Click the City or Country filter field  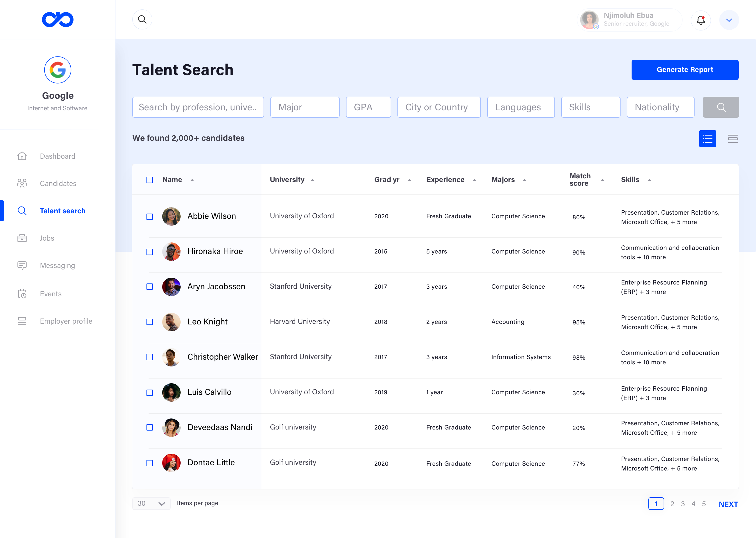tap(439, 107)
